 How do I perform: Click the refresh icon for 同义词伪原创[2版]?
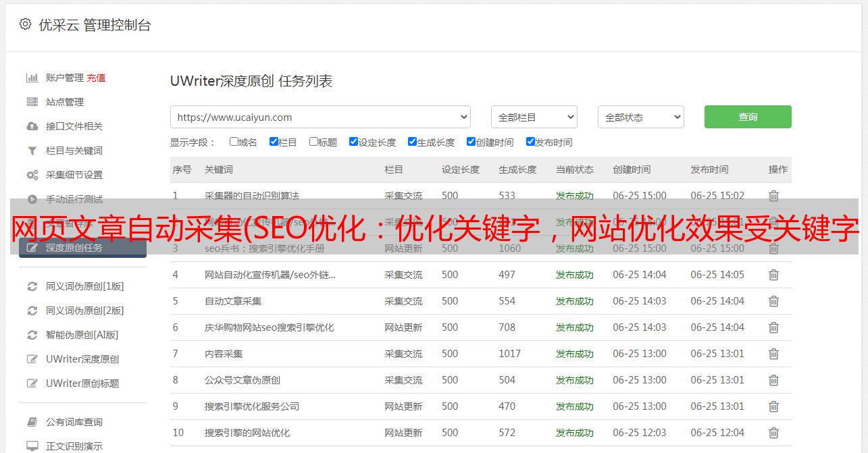click(x=32, y=311)
